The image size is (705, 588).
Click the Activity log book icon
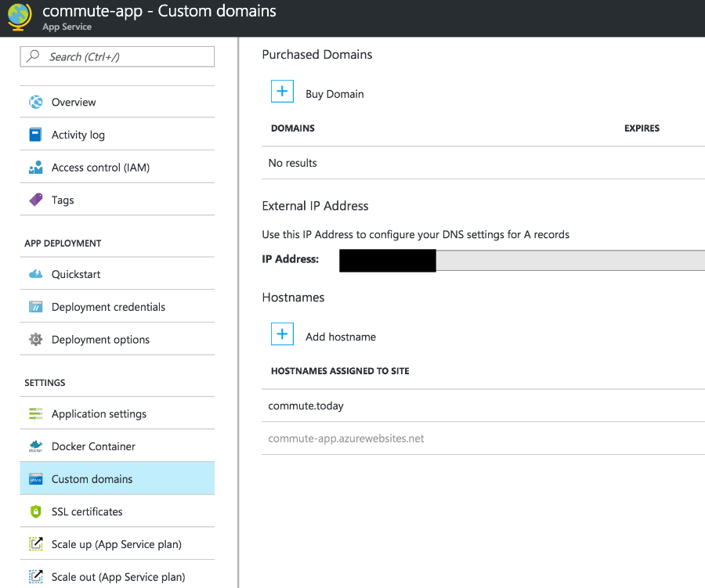(35, 135)
